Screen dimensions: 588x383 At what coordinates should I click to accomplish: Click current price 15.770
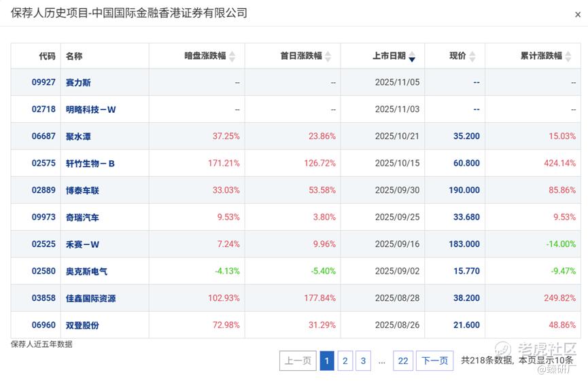coord(466,271)
